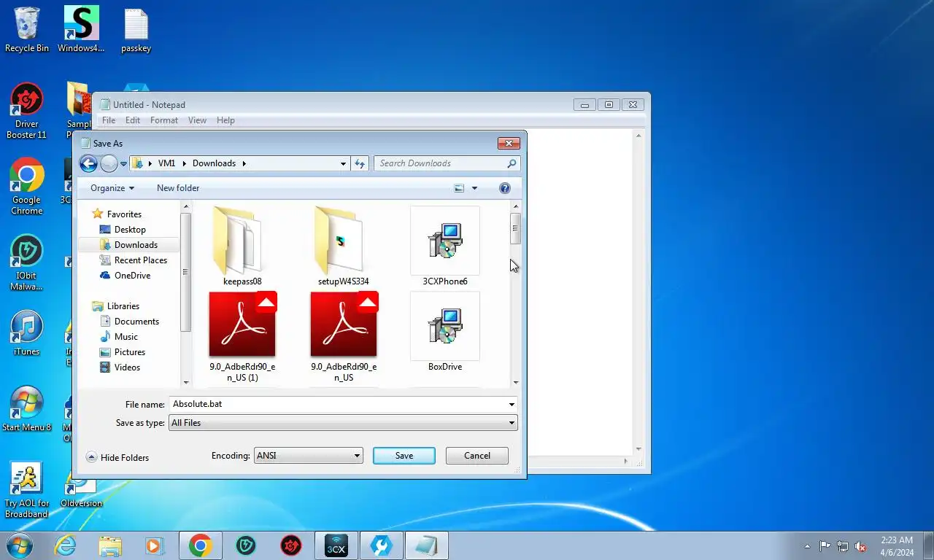
Task: Click file list scroll down arrow
Action: (515, 382)
